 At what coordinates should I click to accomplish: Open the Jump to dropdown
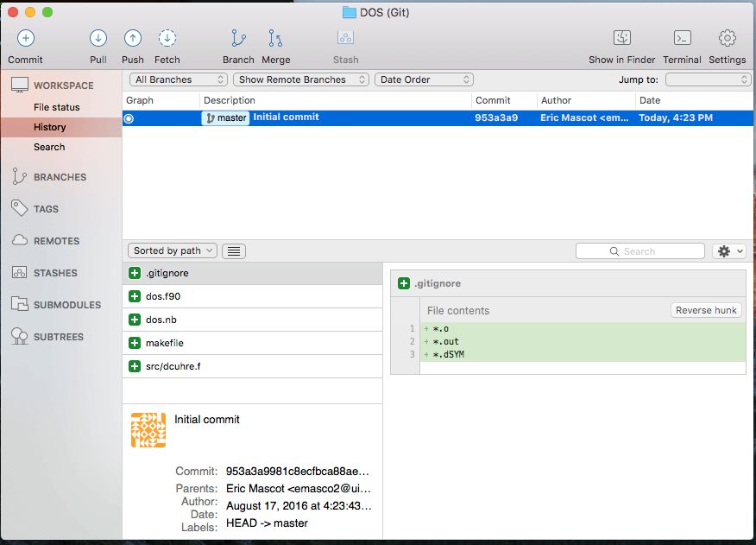coord(708,79)
